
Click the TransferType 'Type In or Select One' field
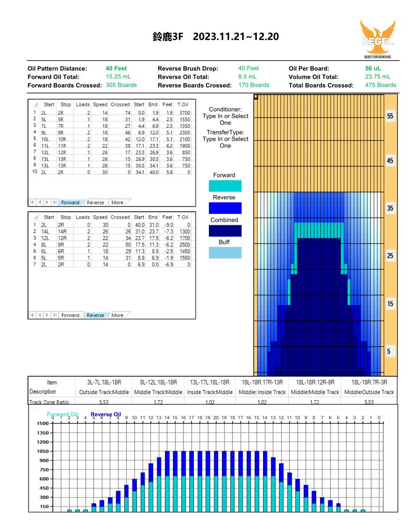point(225,142)
